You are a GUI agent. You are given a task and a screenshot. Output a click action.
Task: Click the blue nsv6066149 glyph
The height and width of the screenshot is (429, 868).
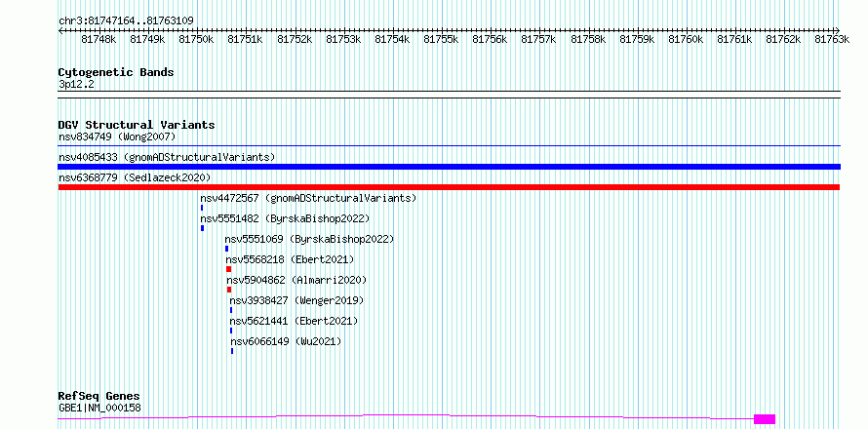(x=232, y=351)
